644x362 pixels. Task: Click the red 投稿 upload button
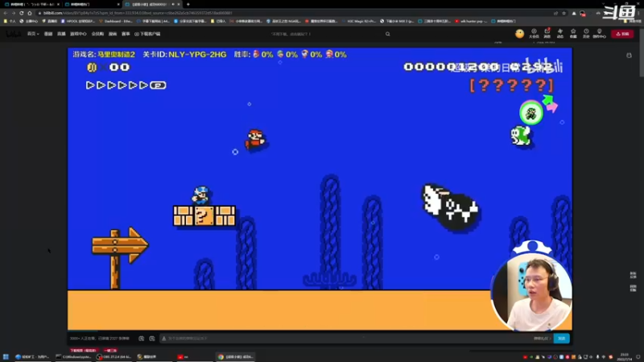point(622,34)
